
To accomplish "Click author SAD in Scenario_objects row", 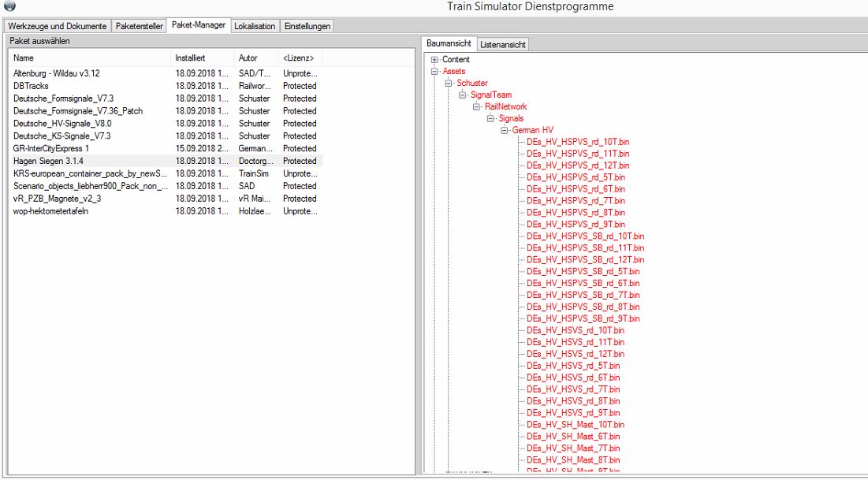I will click(x=247, y=186).
